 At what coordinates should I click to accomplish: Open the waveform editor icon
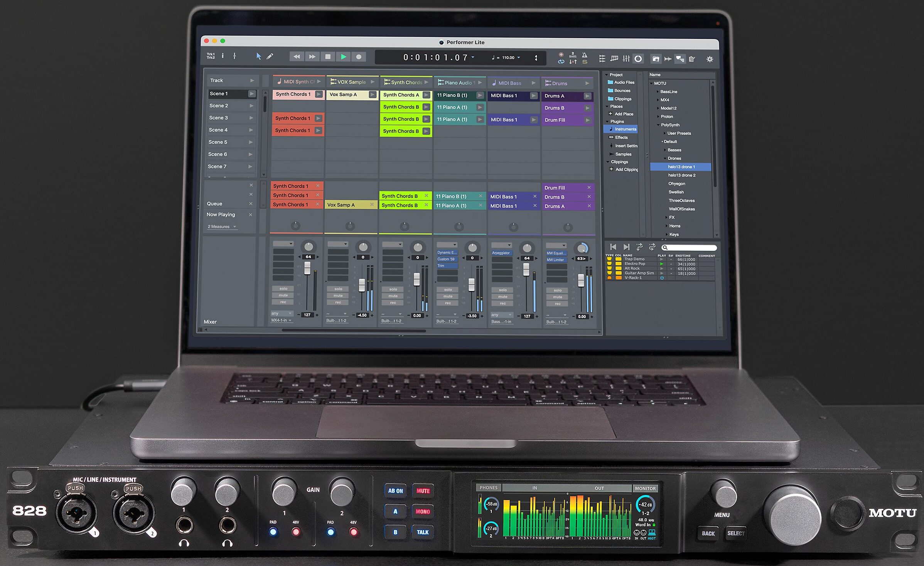pyautogui.click(x=668, y=59)
